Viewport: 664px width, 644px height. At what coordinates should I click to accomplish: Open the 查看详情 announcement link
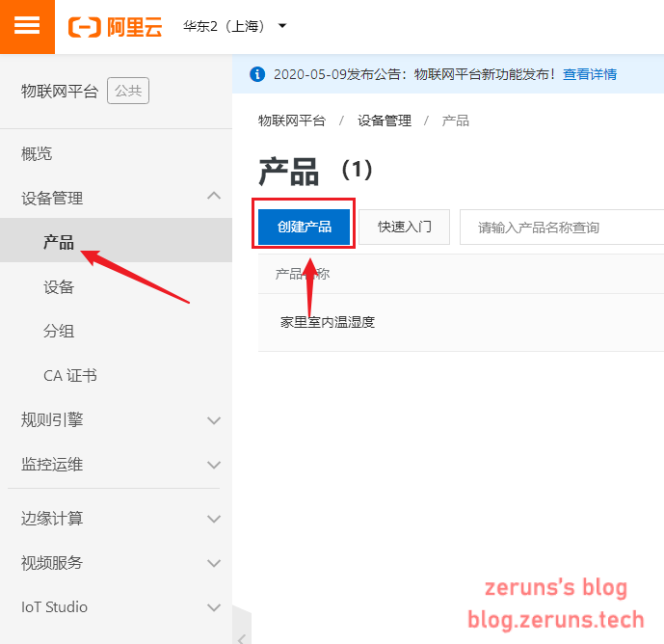590,74
